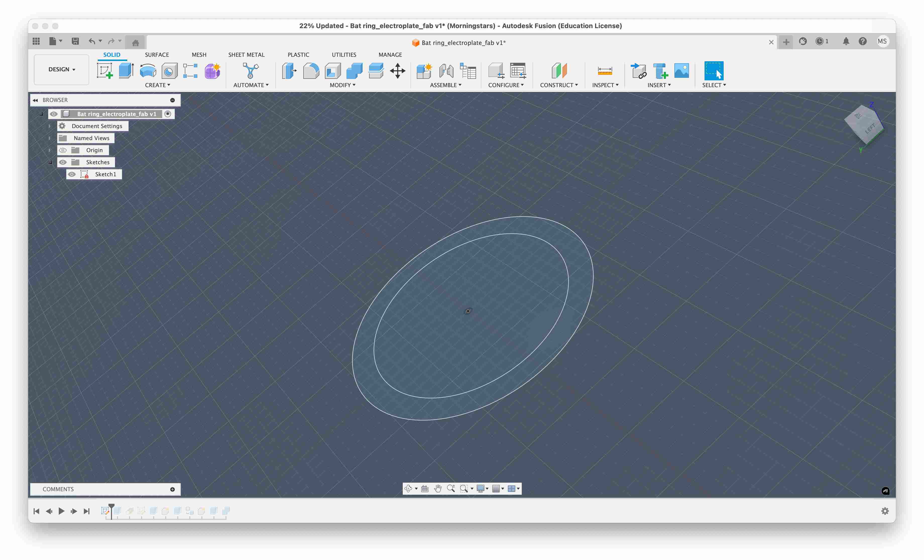Select the Create Sketch tool
Viewport: 924px width, 560px height.
(105, 71)
